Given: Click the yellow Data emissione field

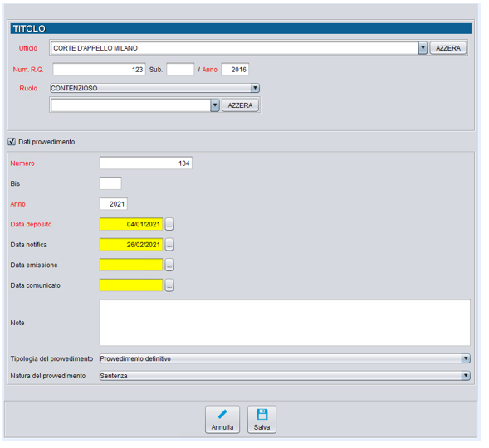Looking at the screenshot, I should 131,265.
